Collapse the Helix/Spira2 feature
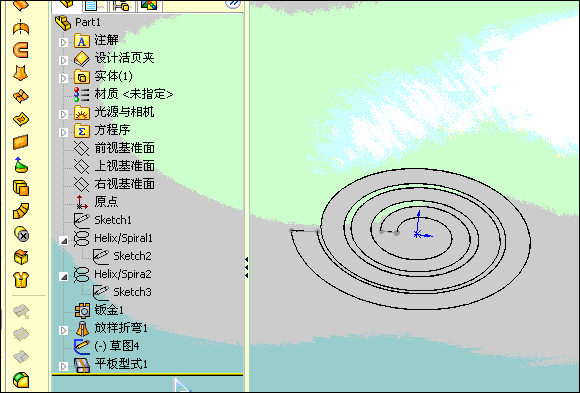Screen dimensions: 580x393 [64, 276]
